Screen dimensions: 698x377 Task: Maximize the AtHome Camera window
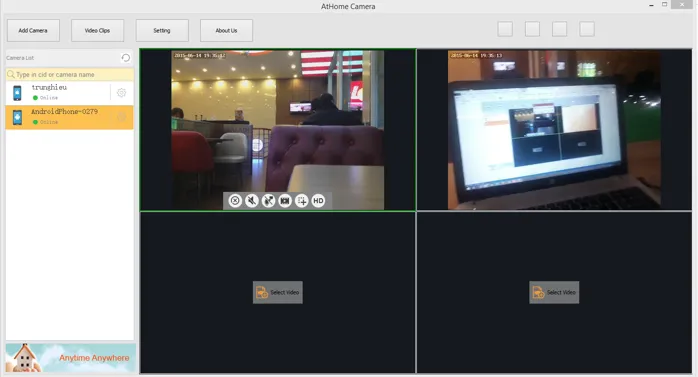tap(665, 4)
